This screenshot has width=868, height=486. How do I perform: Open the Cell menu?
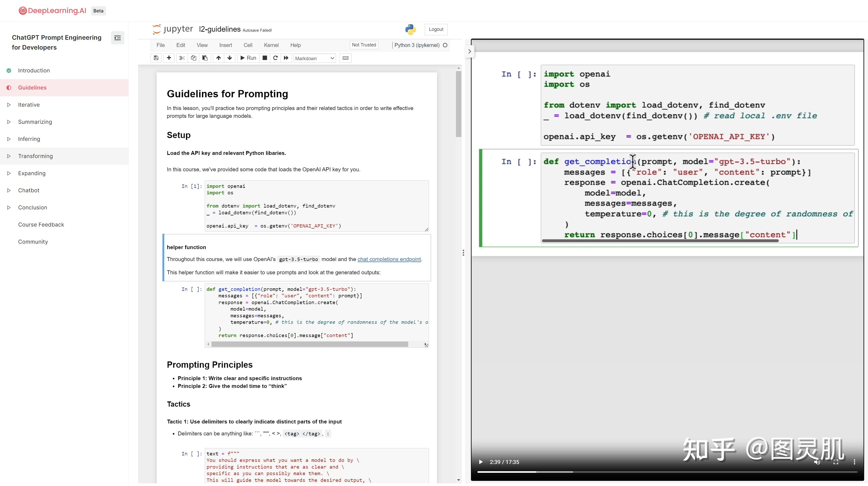point(248,45)
